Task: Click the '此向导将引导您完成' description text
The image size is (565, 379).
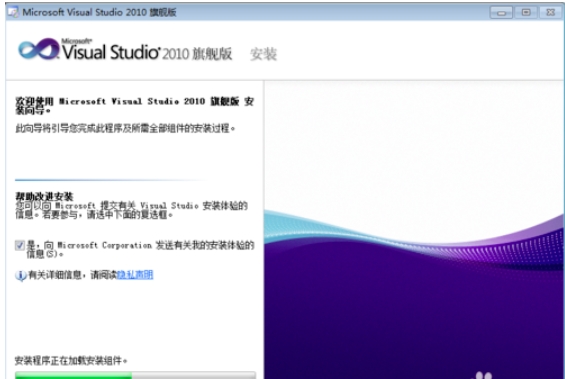Action: pyautogui.click(x=125, y=128)
